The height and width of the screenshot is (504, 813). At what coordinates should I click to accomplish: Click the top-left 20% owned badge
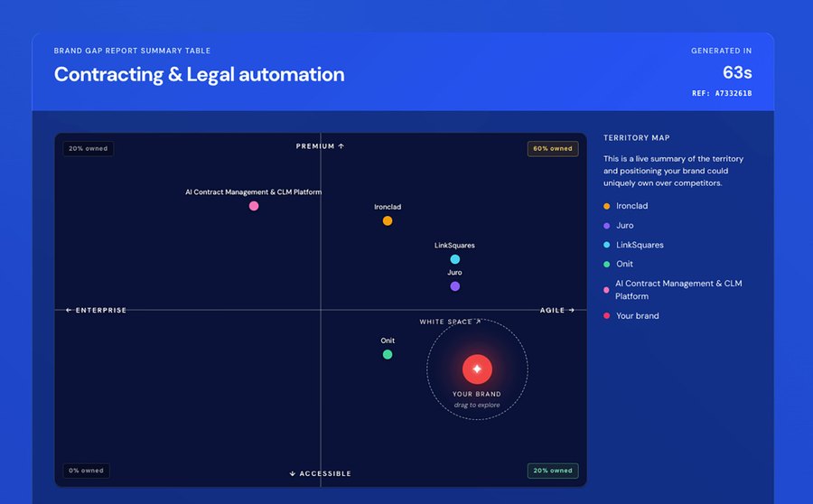tap(89, 149)
